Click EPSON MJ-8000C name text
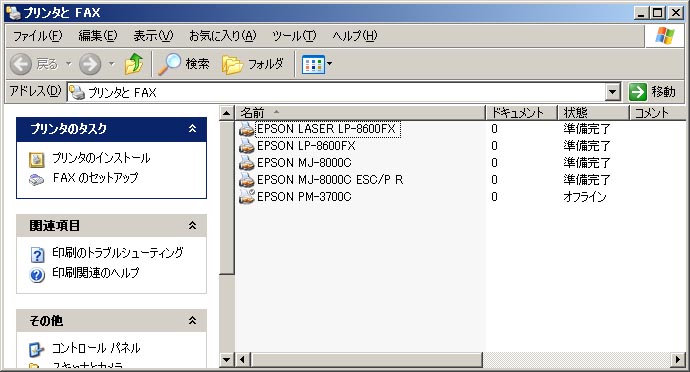 (x=304, y=163)
